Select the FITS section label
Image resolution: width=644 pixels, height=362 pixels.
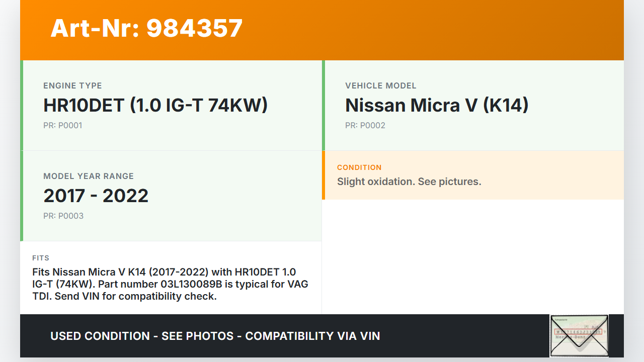[x=41, y=258]
